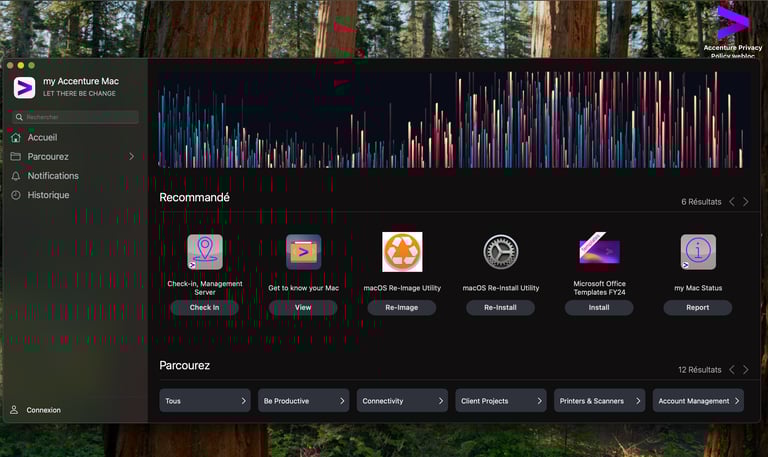
Task: Click the Re-Install button
Action: [x=501, y=308]
